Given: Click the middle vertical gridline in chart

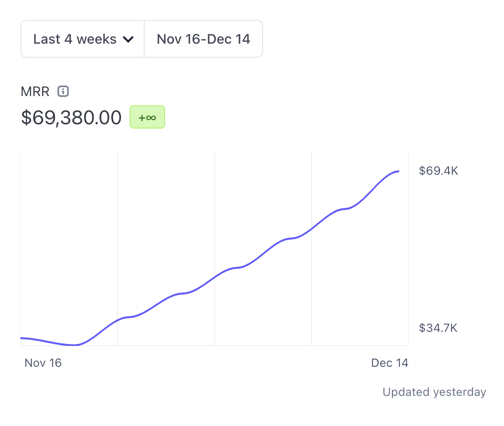Looking at the screenshot, I should 215,218.
